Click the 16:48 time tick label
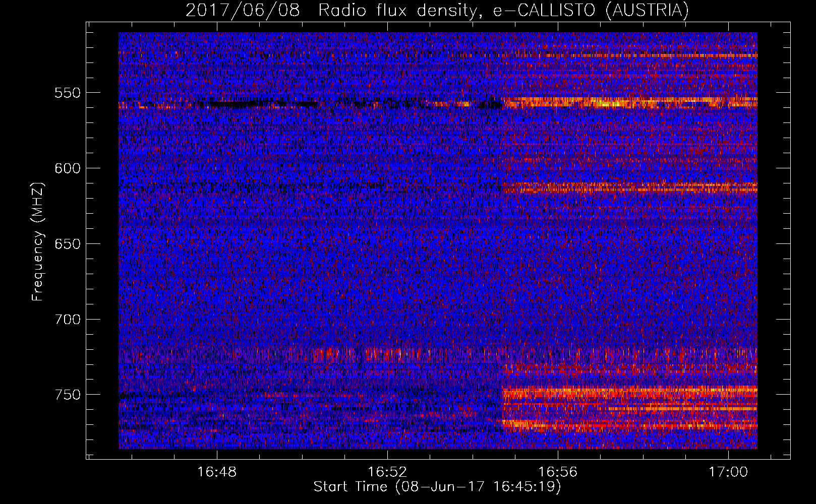 pyautogui.click(x=217, y=472)
